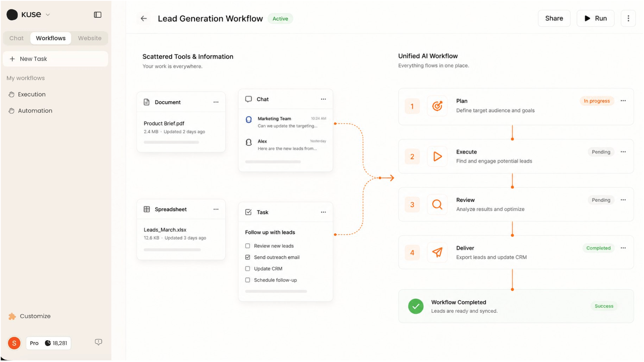Screen dimensions: 644x362
Task: Open the Website tab
Action: pos(90,38)
